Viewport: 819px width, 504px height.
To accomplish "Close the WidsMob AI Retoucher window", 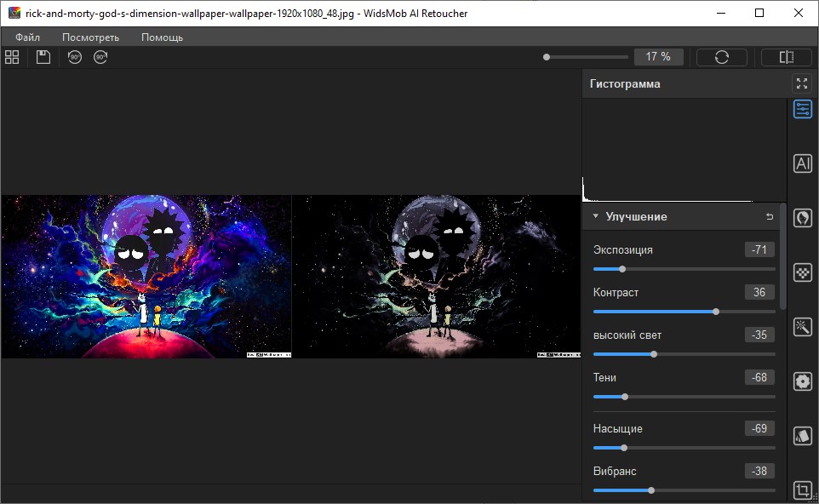I will (x=798, y=13).
